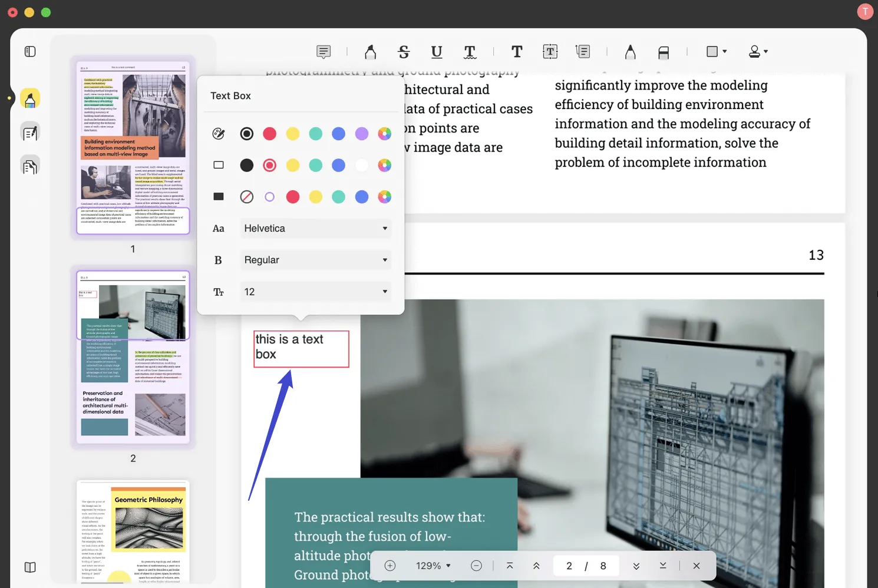This screenshot has width=878, height=588.
Task: Select the strikethrough text tool
Action: (x=404, y=52)
